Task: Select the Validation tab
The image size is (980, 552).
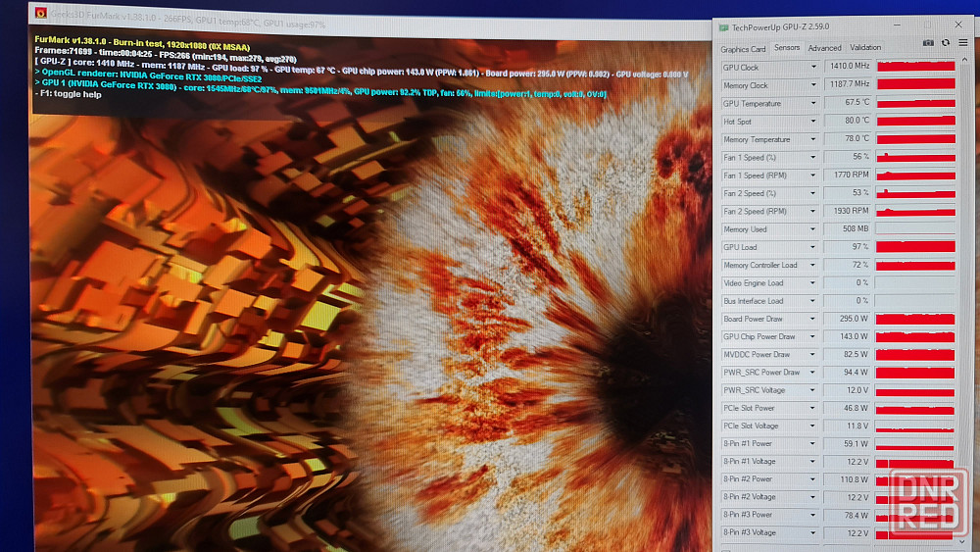Action: (x=865, y=48)
